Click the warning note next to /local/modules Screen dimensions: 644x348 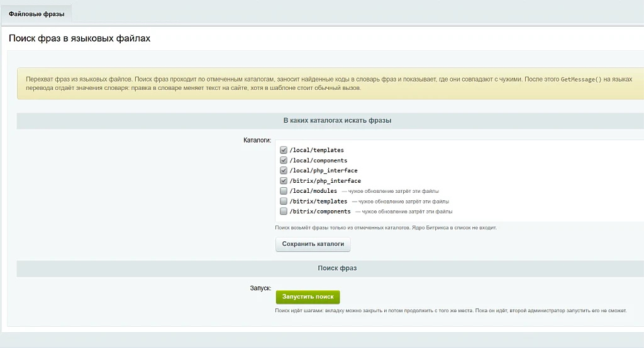pyautogui.click(x=390, y=191)
